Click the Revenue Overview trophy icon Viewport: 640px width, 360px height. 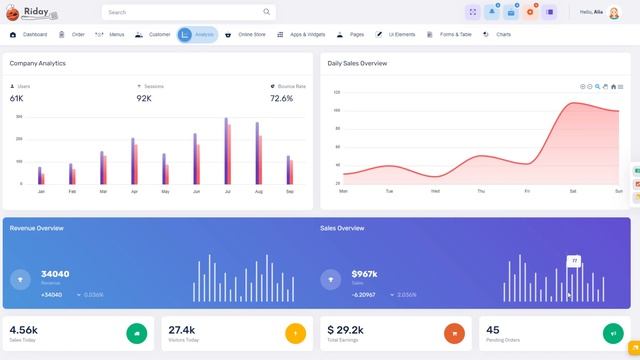pyautogui.click(x=20, y=280)
